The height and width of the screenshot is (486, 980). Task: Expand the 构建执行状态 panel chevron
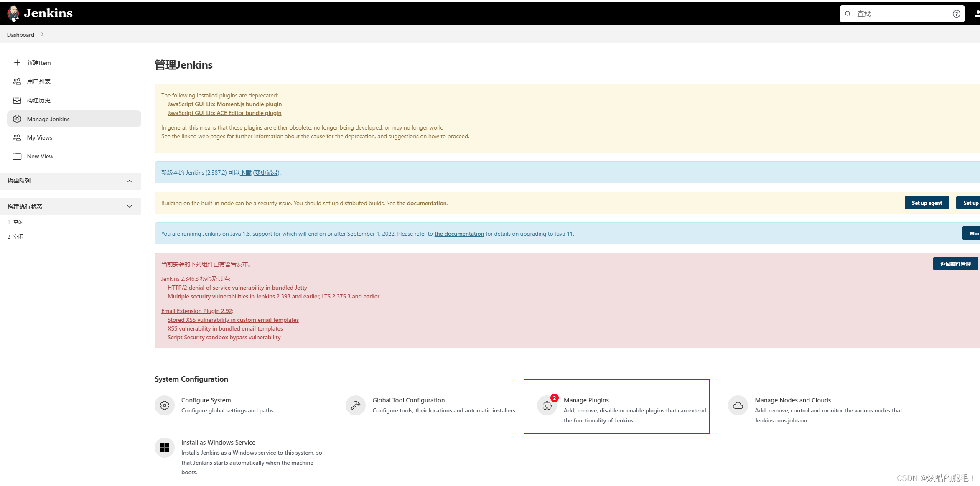point(130,206)
